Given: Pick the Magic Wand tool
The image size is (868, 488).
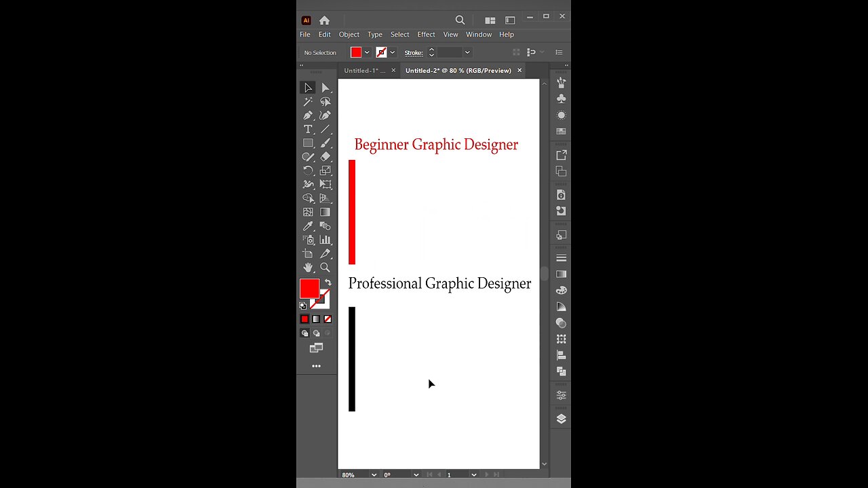Looking at the screenshot, I should click(308, 102).
